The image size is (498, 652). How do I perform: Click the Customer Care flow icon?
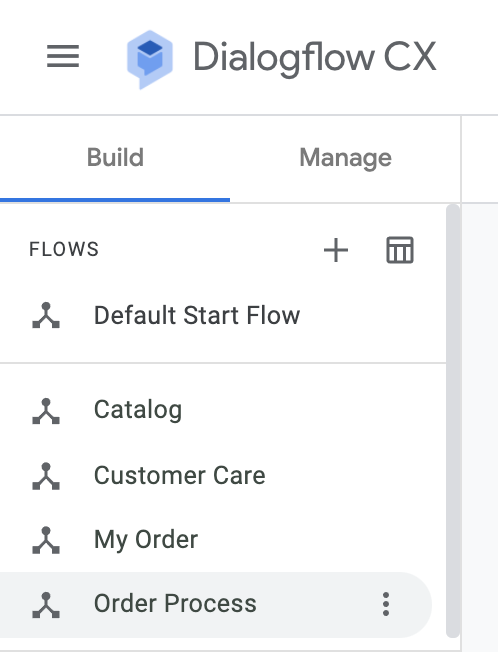[x=46, y=476]
